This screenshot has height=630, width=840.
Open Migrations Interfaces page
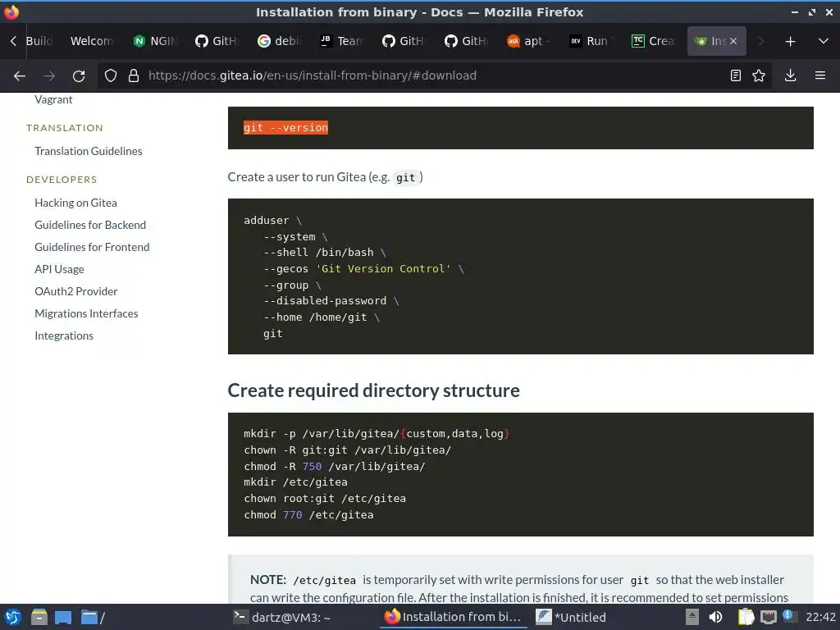coord(86,313)
